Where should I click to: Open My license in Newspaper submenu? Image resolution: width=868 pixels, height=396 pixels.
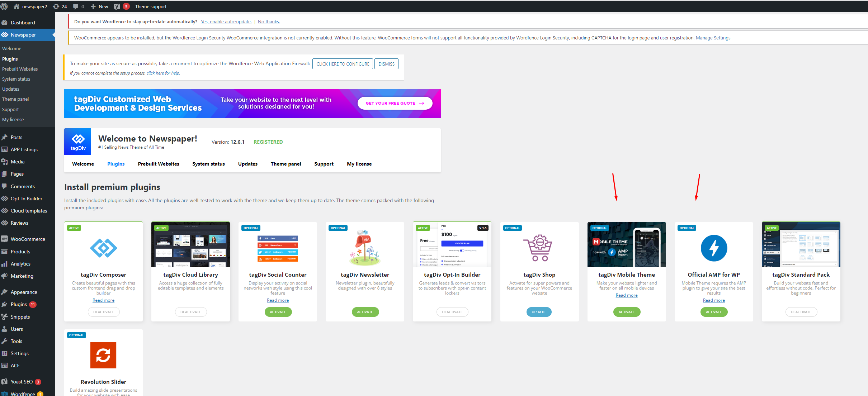pyautogui.click(x=13, y=119)
